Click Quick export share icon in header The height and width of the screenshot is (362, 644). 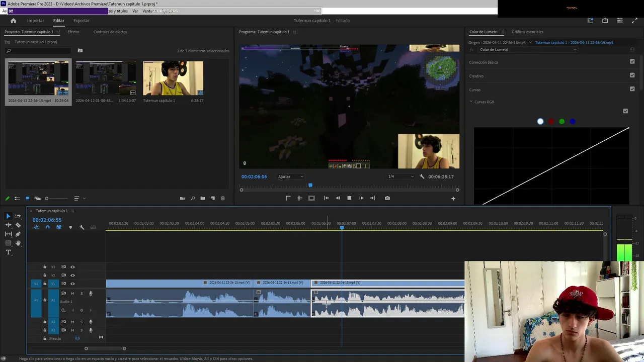(x=605, y=21)
